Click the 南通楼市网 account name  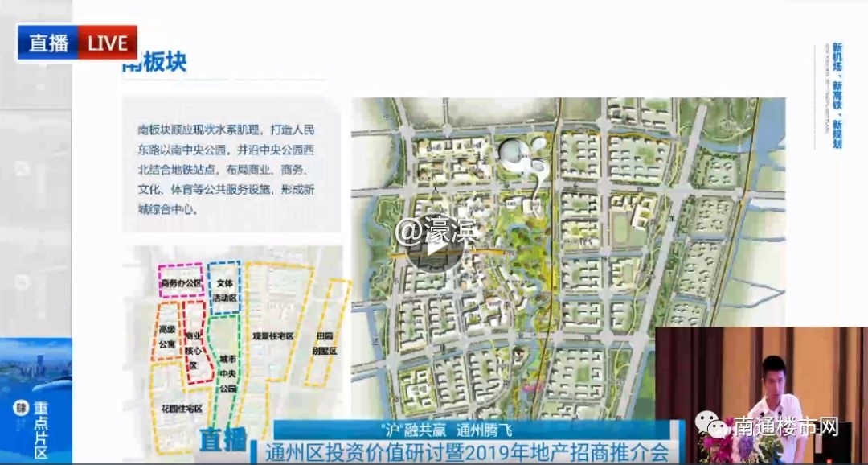[x=785, y=426]
